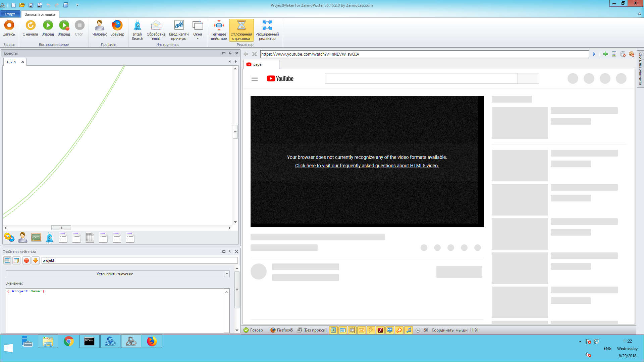644x362 pixels.
Task: Add new browser tab with green plus
Action: click(x=605, y=54)
